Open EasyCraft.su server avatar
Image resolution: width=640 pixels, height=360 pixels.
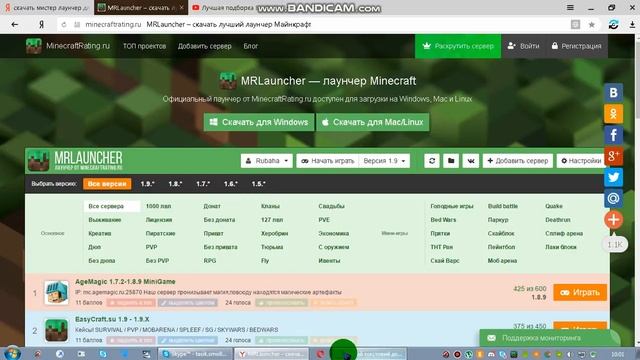[x=56, y=330]
